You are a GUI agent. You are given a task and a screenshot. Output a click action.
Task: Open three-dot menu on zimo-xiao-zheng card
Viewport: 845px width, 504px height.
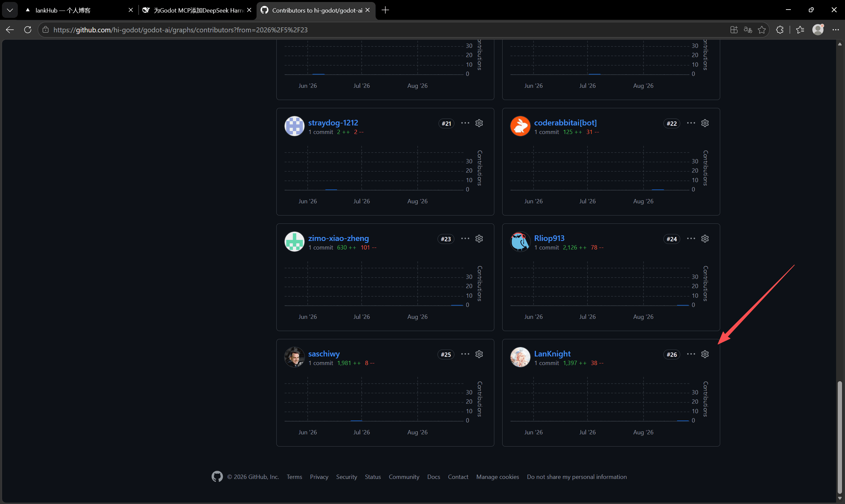click(465, 238)
